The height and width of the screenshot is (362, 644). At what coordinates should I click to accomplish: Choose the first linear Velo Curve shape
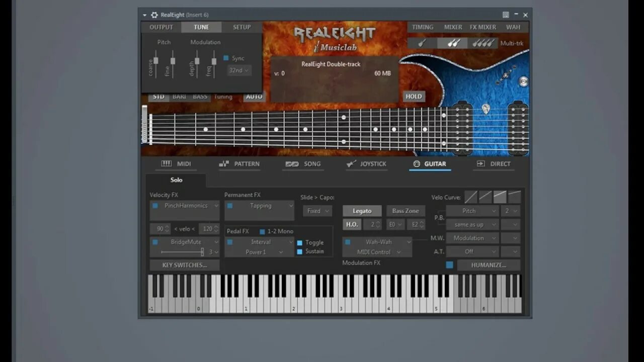[470, 197]
